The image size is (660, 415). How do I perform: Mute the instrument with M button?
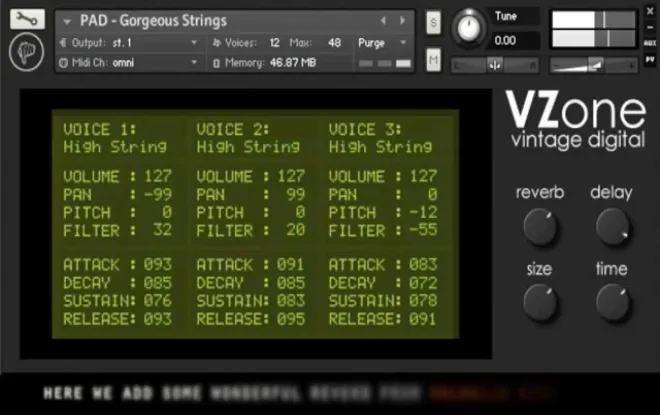(434, 60)
